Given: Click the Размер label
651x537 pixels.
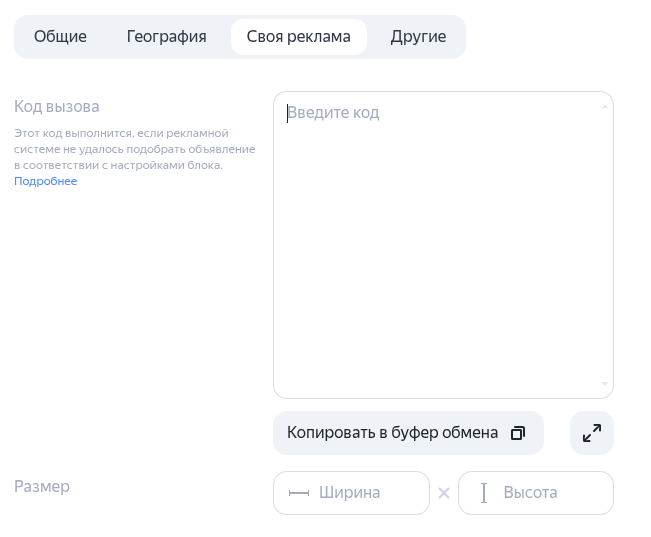Looking at the screenshot, I should pyautogui.click(x=42, y=487).
